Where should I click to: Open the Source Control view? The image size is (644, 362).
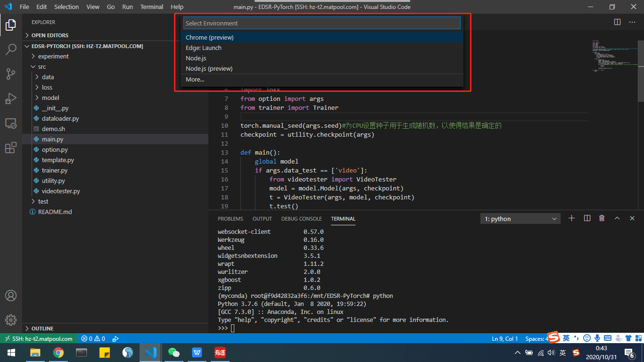point(11,74)
